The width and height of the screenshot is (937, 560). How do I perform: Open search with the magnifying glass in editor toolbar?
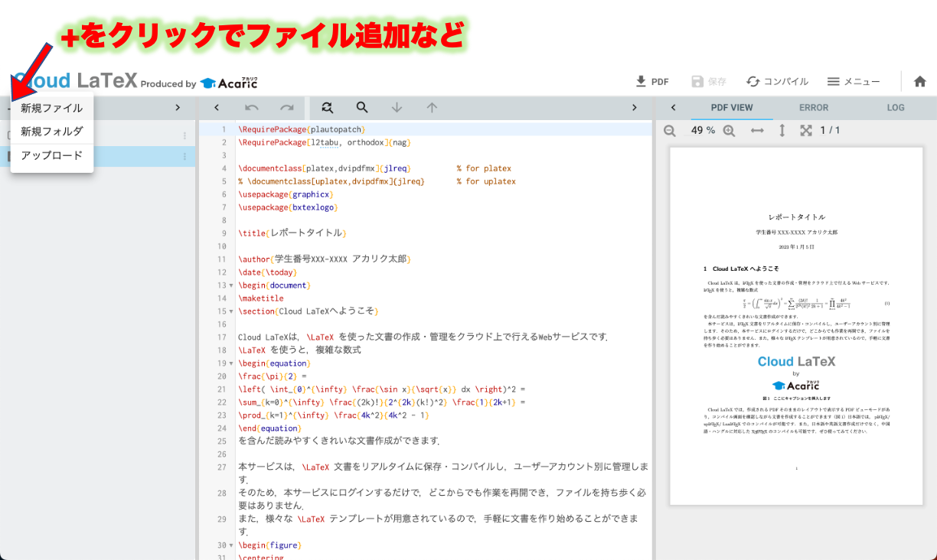point(361,107)
